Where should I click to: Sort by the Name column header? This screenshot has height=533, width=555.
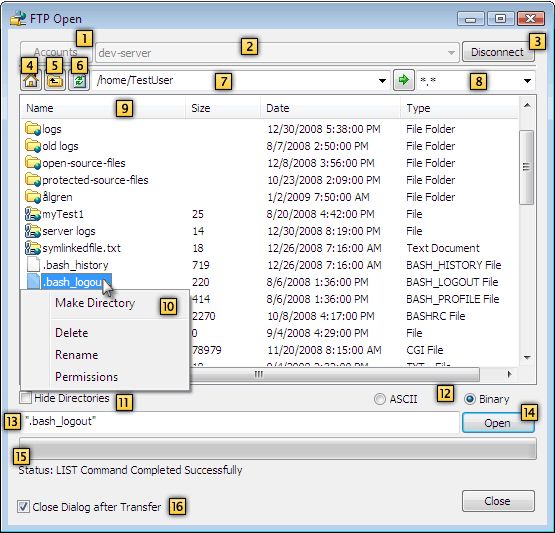click(x=103, y=108)
